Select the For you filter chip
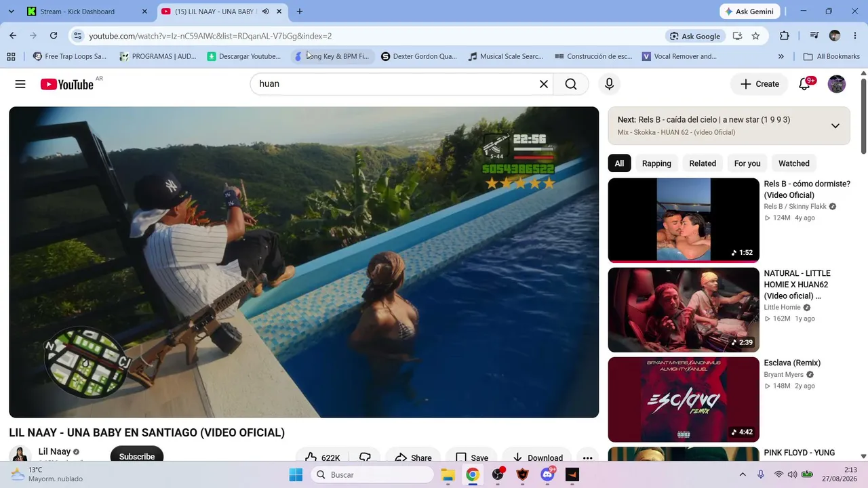Screen dimensions: 868x488 click(747, 163)
